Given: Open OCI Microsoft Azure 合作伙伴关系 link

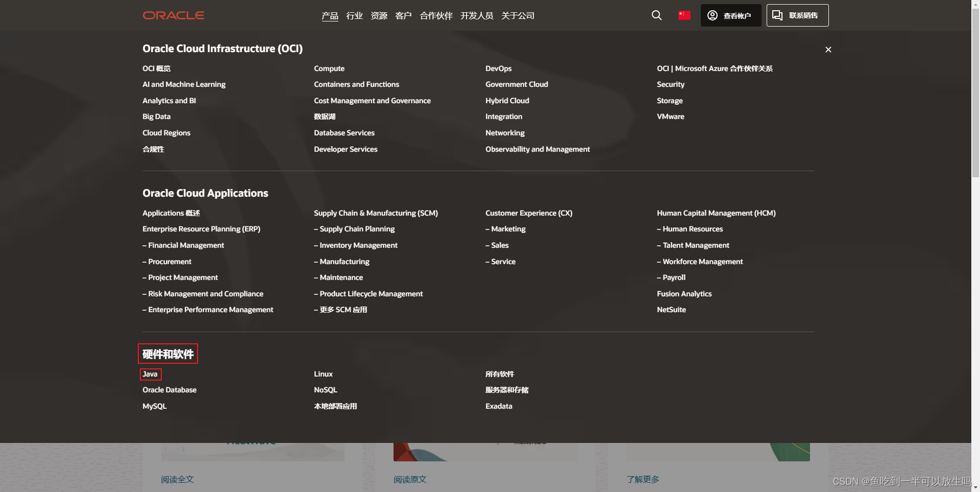Looking at the screenshot, I should [715, 68].
